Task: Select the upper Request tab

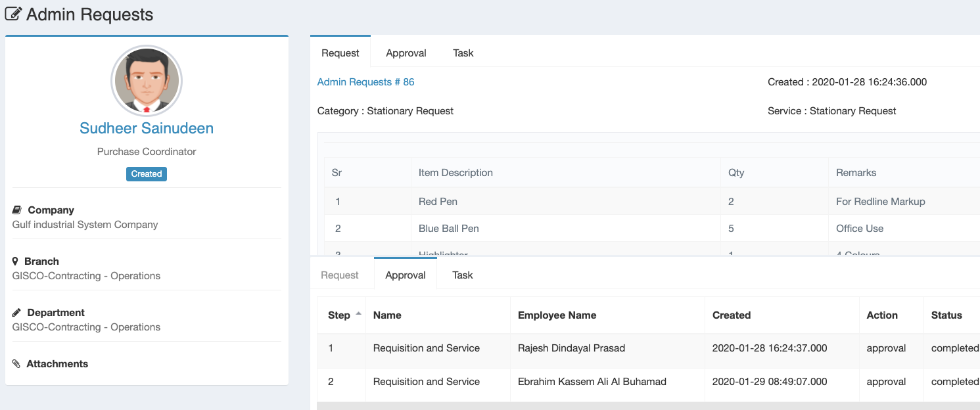Action: pyautogui.click(x=340, y=53)
